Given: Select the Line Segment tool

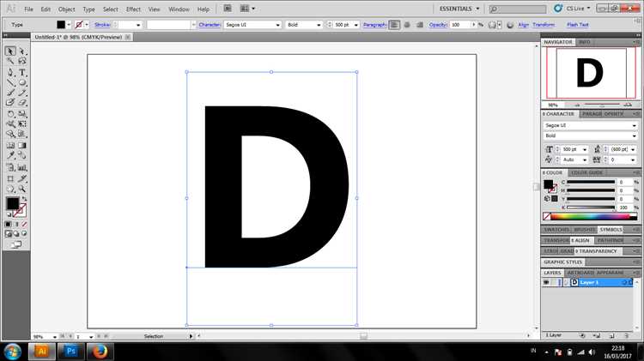Looking at the screenshot, I should 10,82.
